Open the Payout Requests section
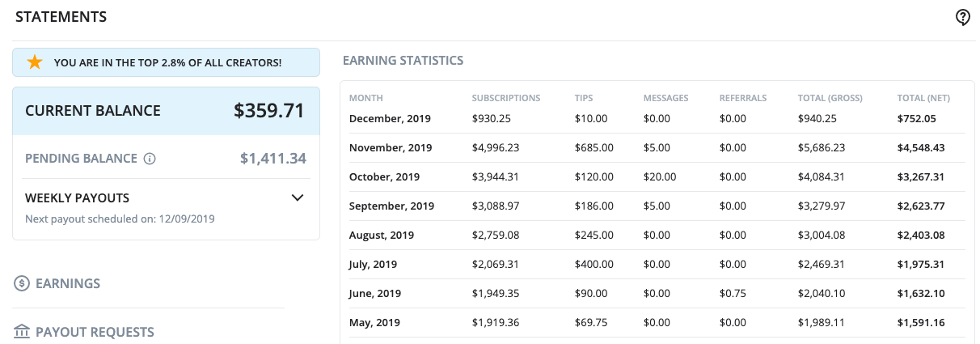Screen dimensions: 980x344 95,332
